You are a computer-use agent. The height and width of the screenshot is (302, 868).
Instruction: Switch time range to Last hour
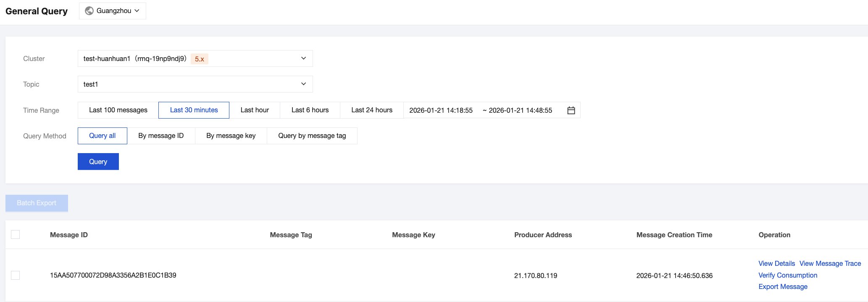pyautogui.click(x=255, y=110)
